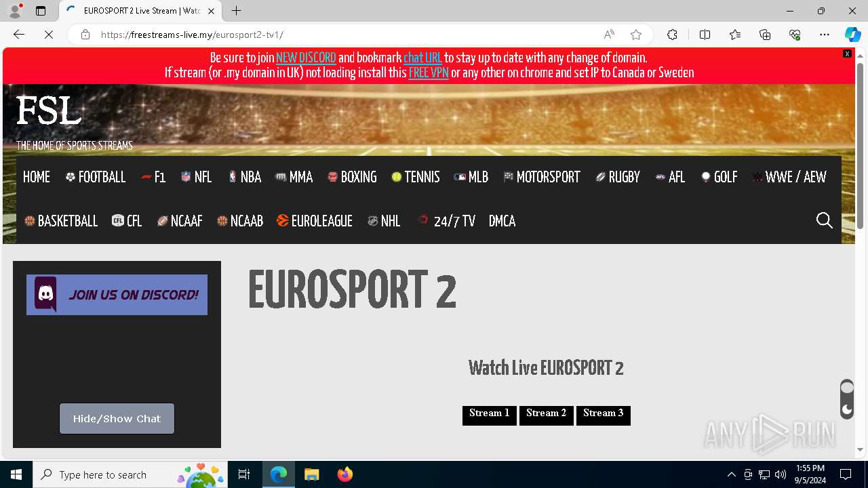Open the MLB section

[x=471, y=178]
